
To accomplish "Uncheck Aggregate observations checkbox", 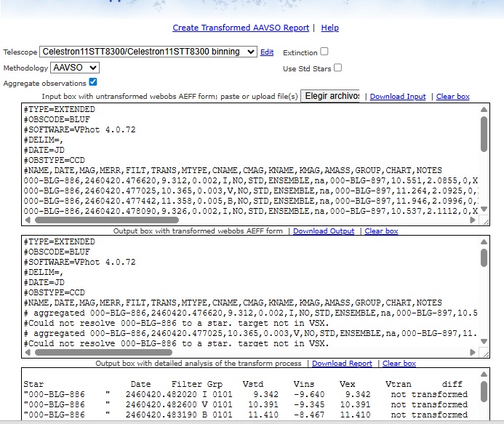I will click(92, 82).
